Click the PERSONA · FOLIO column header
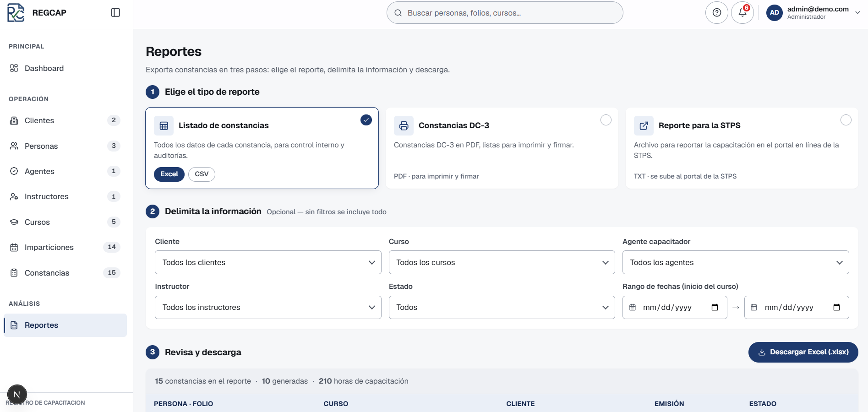The height and width of the screenshot is (412, 868). click(183, 404)
